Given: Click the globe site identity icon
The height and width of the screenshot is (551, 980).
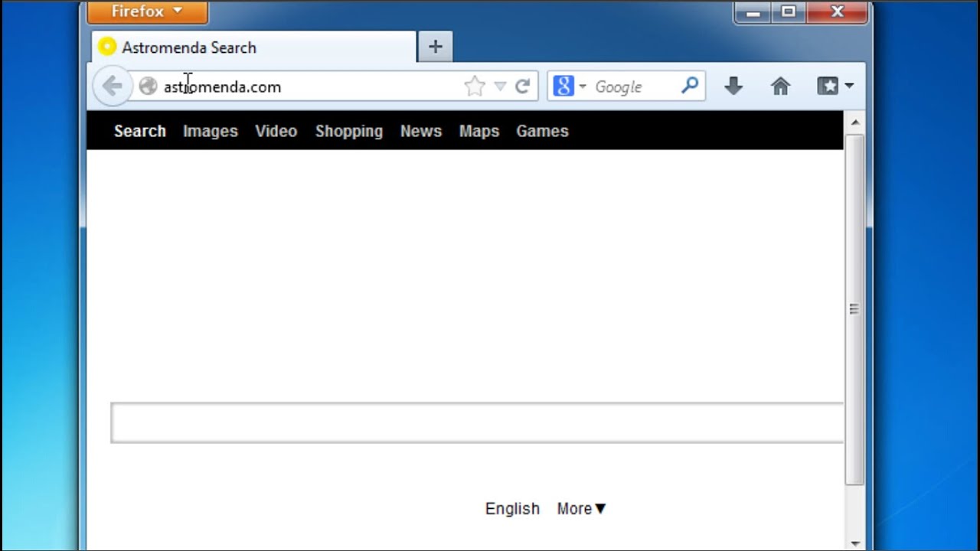Looking at the screenshot, I should pos(148,86).
